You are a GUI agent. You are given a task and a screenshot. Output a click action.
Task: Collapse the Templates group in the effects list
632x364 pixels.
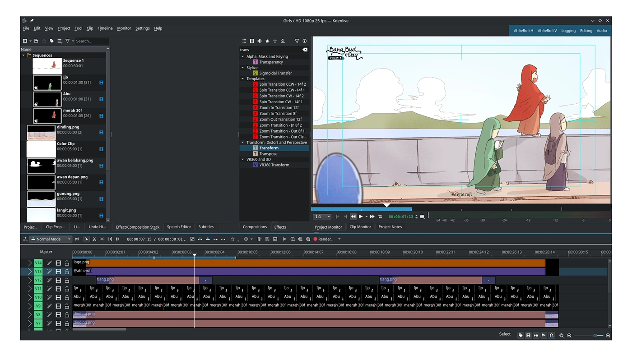click(243, 78)
